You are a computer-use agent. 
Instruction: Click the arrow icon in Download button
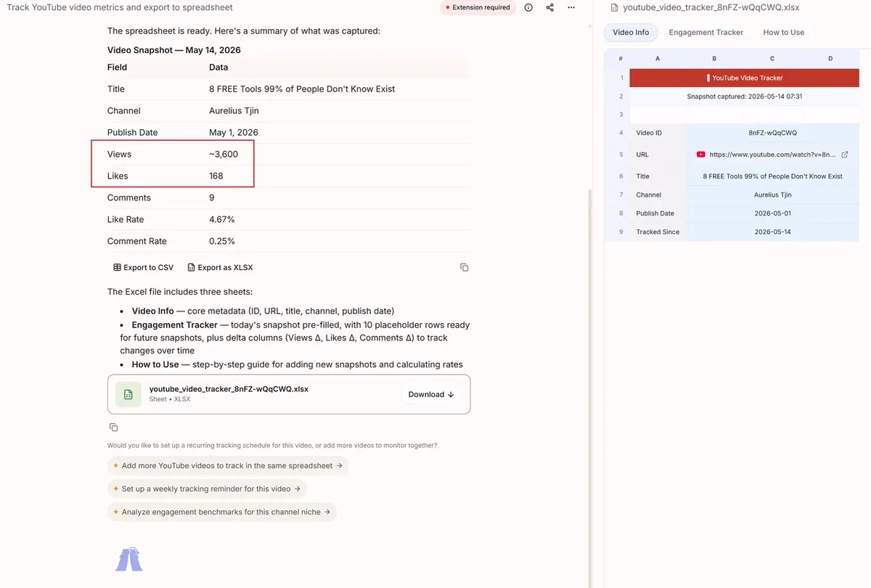tap(451, 394)
